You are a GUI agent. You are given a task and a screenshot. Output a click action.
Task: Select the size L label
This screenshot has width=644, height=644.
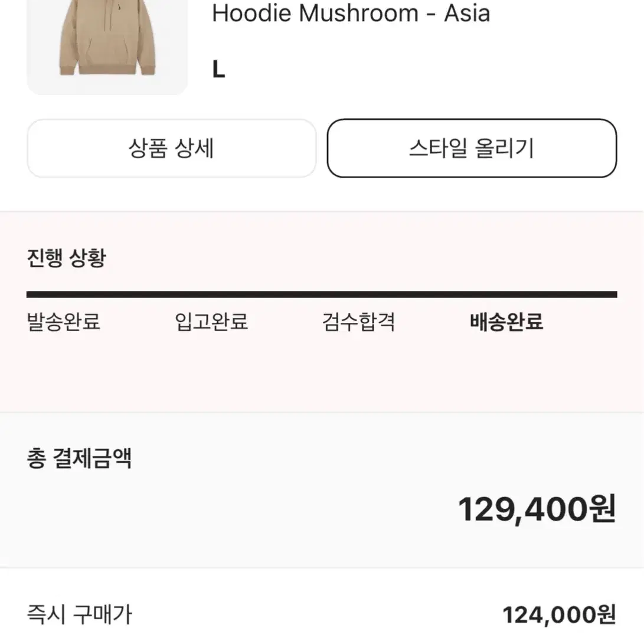click(x=218, y=70)
